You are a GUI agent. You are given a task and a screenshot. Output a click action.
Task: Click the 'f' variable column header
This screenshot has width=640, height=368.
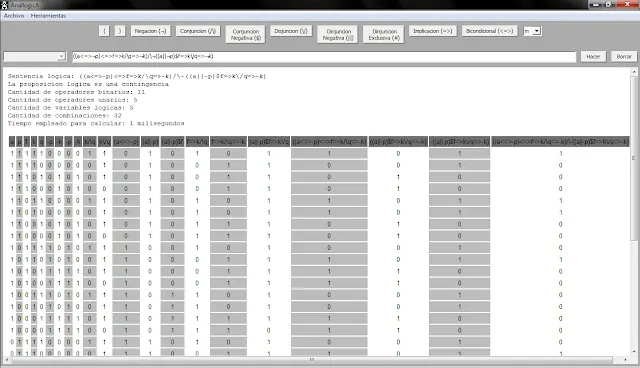tap(27, 142)
